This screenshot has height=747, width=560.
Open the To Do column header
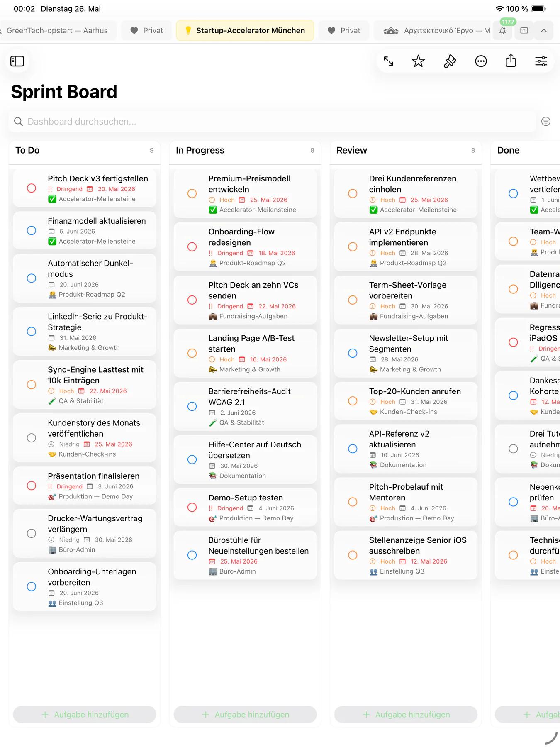85,150
